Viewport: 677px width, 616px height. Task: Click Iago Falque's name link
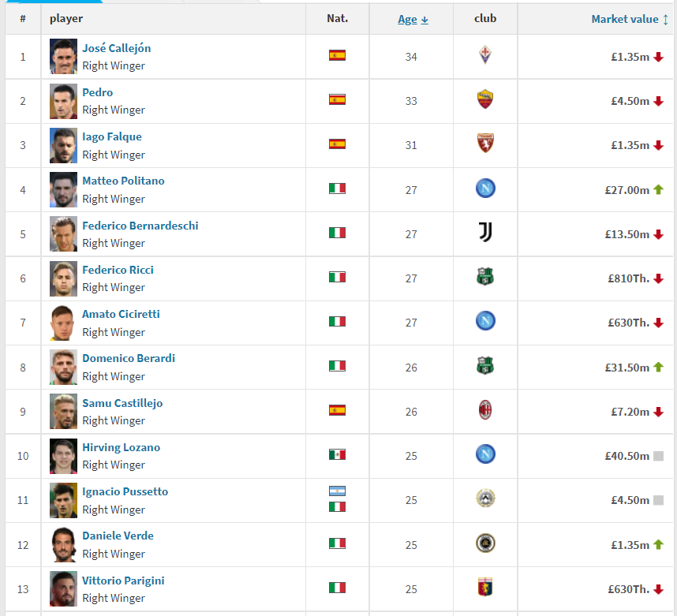tap(112, 136)
